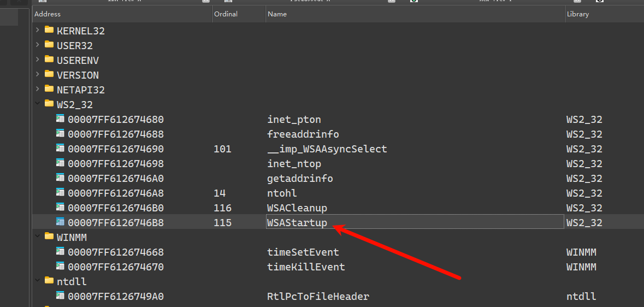Select the WINMM library folder label
Screen dimensions: 644x307
pyautogui.click(x=72, y=237)
